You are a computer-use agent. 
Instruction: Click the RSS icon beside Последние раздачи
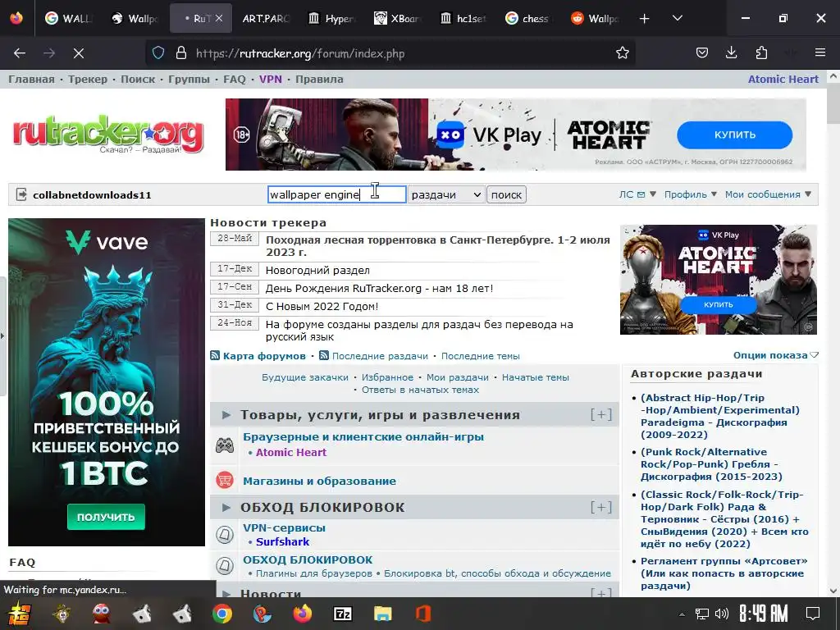point(323,355)
